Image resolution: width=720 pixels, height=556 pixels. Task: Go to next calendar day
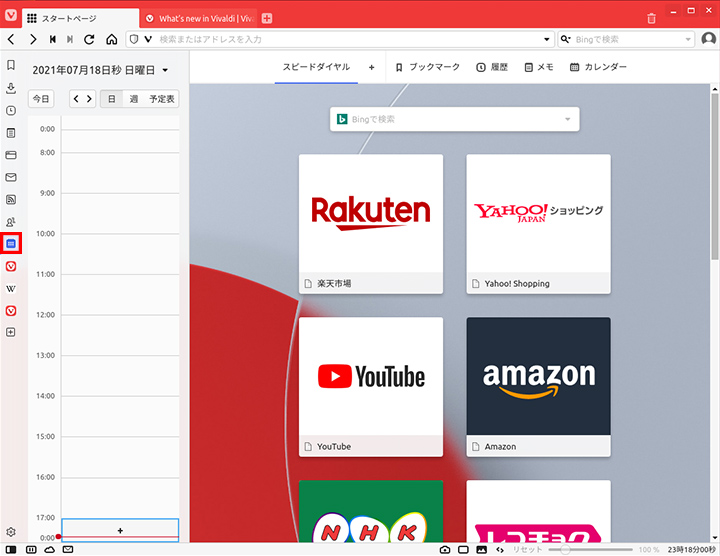[x=89, y=99]
